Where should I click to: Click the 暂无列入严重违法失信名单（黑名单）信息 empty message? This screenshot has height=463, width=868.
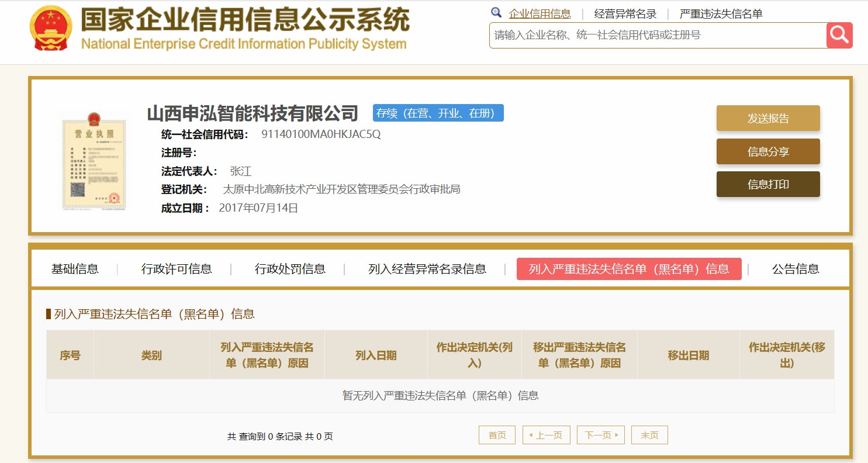440,396
